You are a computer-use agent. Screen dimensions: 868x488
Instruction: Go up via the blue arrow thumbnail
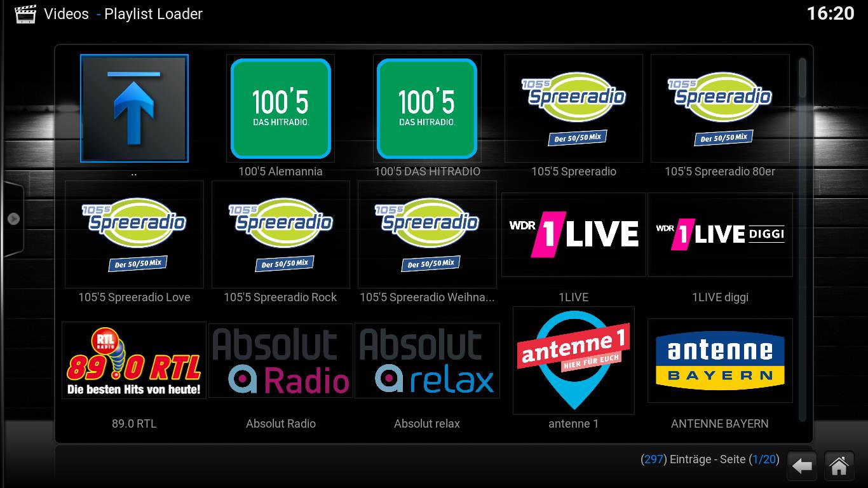click(x=134, y=108)
